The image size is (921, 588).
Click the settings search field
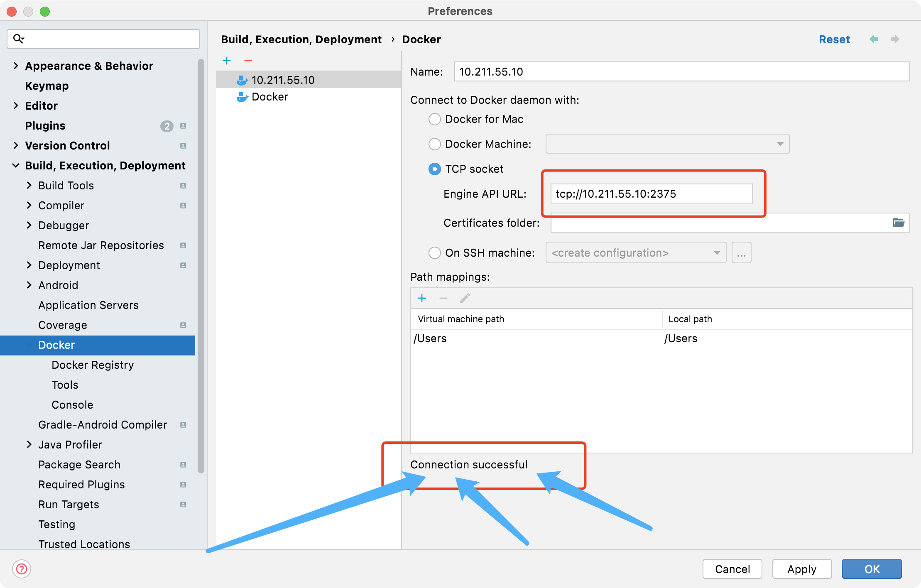click(103, 39)
